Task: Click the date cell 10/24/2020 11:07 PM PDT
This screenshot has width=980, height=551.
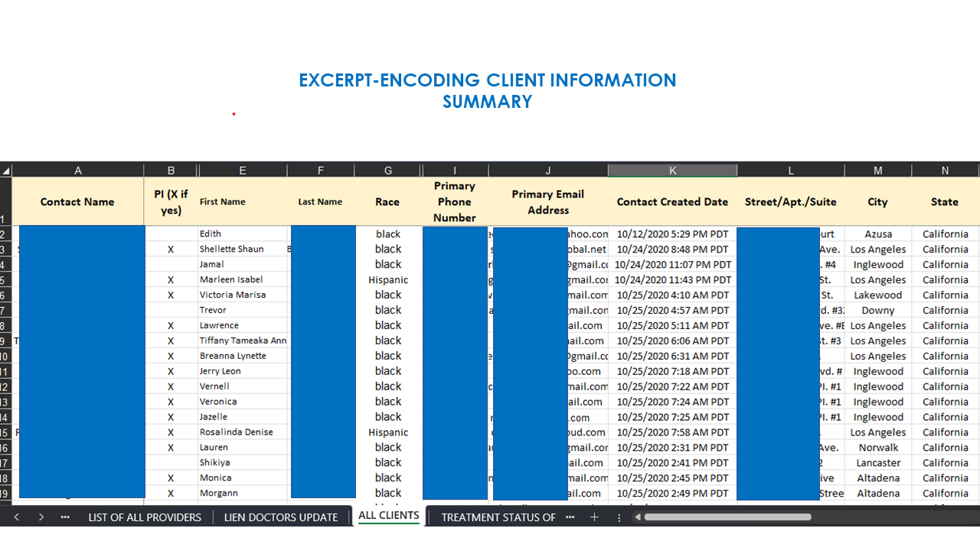Action: click(673, 265)
